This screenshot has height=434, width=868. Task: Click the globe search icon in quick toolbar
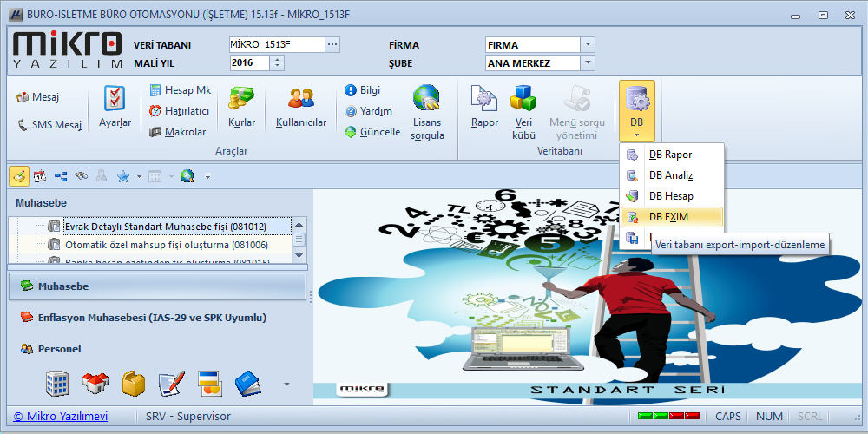click(187, 176)
